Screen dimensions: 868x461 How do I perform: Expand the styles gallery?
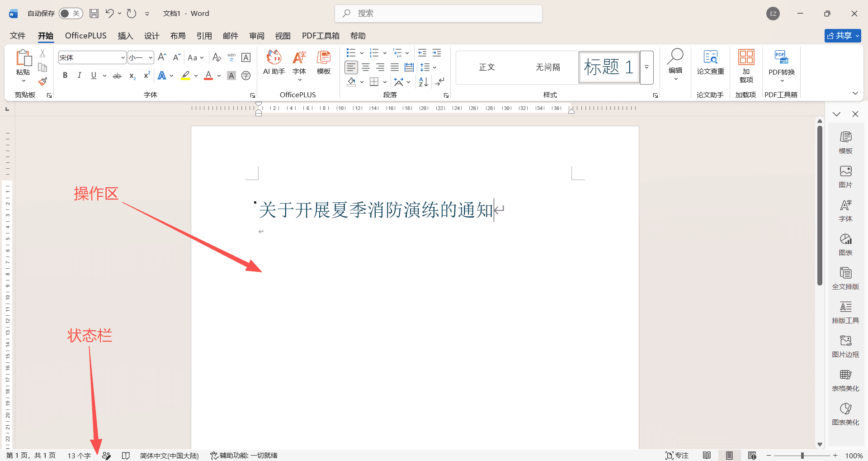[647, 67]
